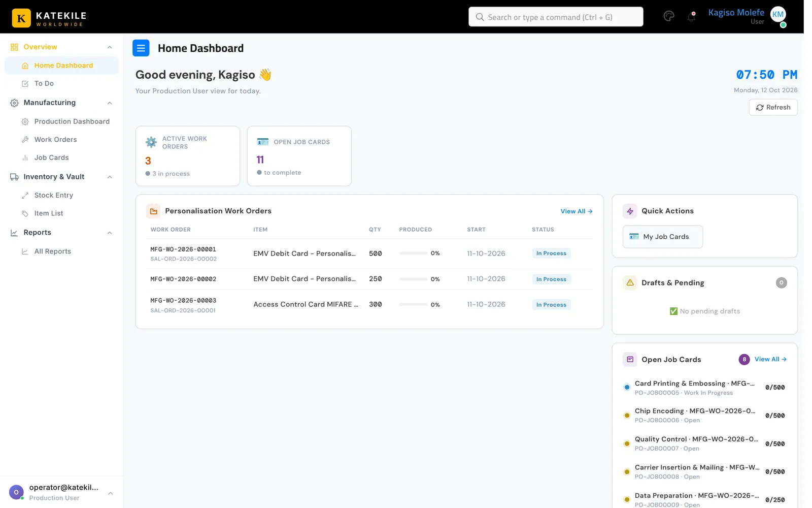
Task: Click the KM user avatar
Action: 778,15
